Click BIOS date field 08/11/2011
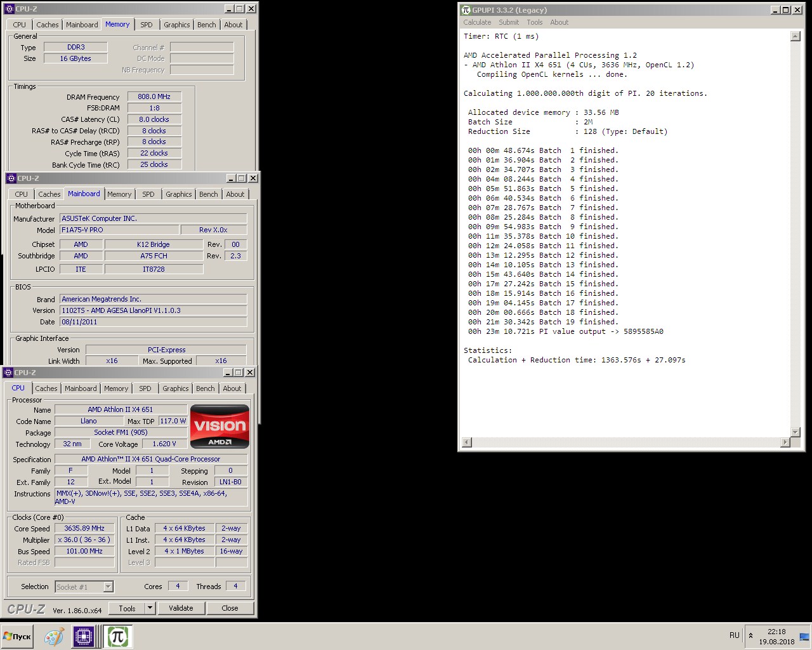Screen dimensions: 812x650 [153, 322]
